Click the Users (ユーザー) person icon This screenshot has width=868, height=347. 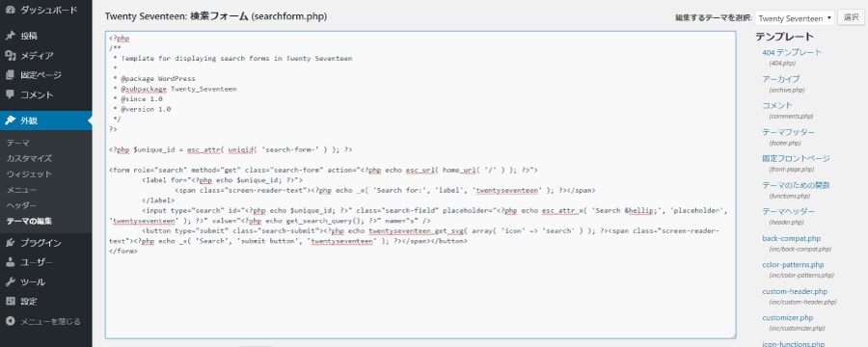[10, 262]
